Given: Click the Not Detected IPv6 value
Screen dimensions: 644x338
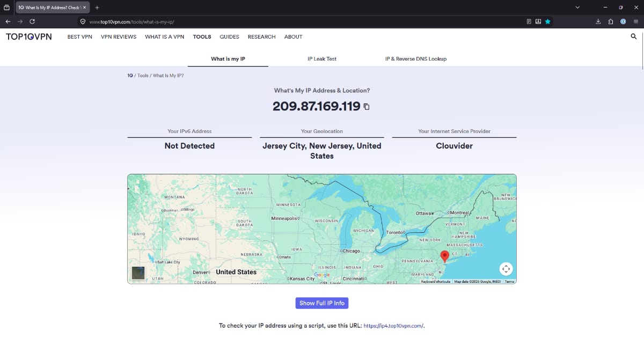Looking at the screenshot, I should (x=189, y=145).
